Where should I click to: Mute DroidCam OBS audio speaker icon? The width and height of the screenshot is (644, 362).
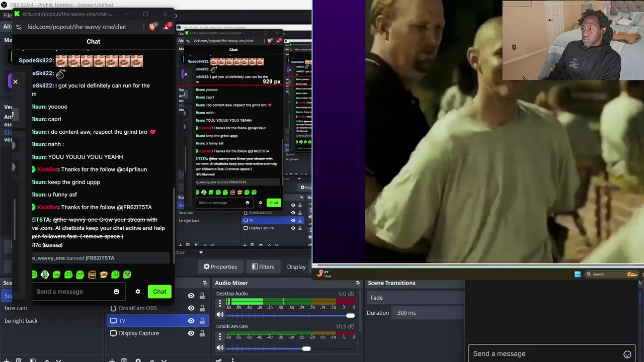[220, 347]
